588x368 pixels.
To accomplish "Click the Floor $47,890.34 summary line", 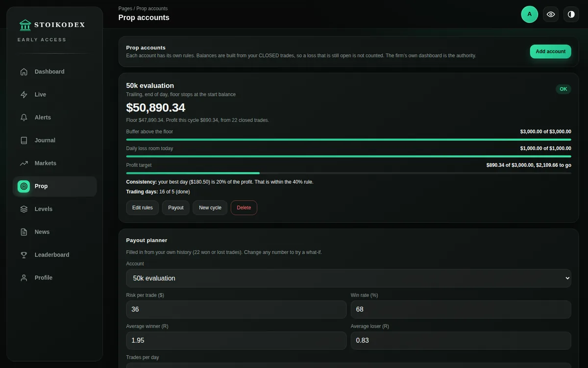I will 197,120.
